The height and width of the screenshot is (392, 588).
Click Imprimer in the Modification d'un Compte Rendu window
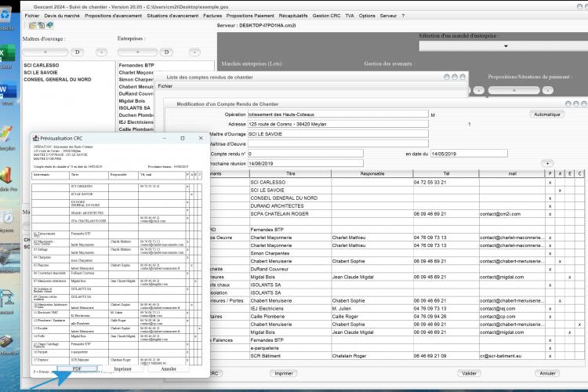(284, 373)
